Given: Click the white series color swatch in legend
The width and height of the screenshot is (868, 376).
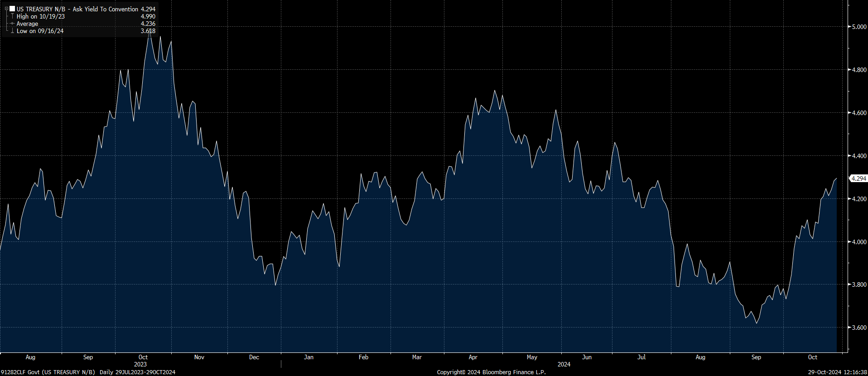Looking at the screenshot, I should 12,9.
